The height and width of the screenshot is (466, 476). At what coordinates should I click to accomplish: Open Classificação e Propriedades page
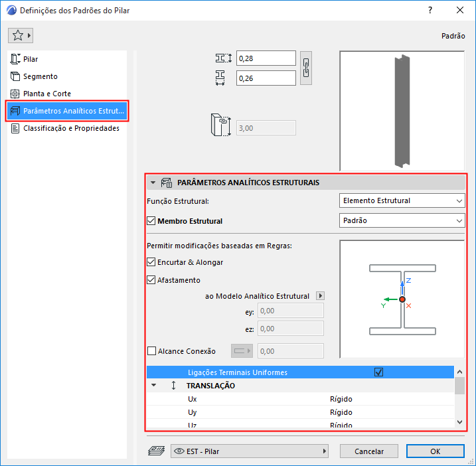click(x=67, y=128)
